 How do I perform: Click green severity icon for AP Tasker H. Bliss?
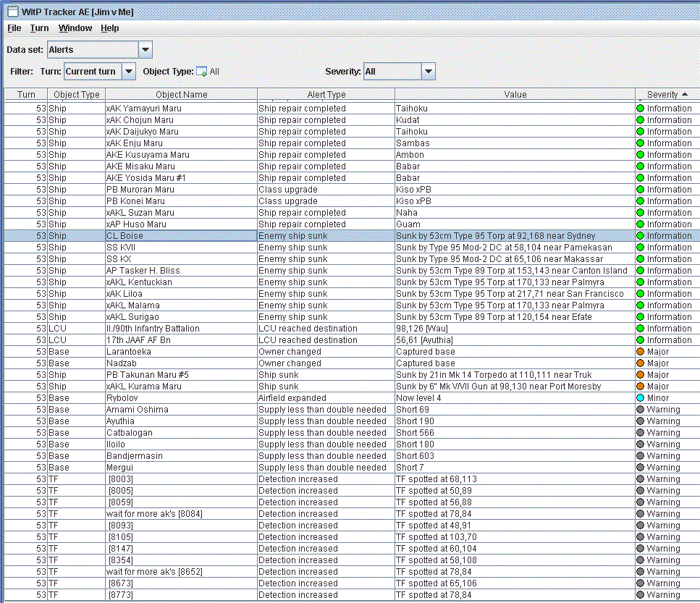(641, 271)
